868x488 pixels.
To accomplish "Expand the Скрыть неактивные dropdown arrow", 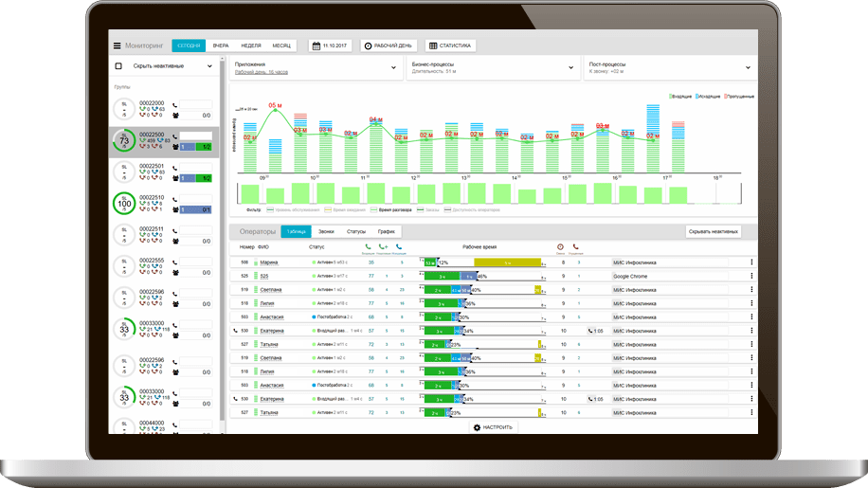I will 209,66.
